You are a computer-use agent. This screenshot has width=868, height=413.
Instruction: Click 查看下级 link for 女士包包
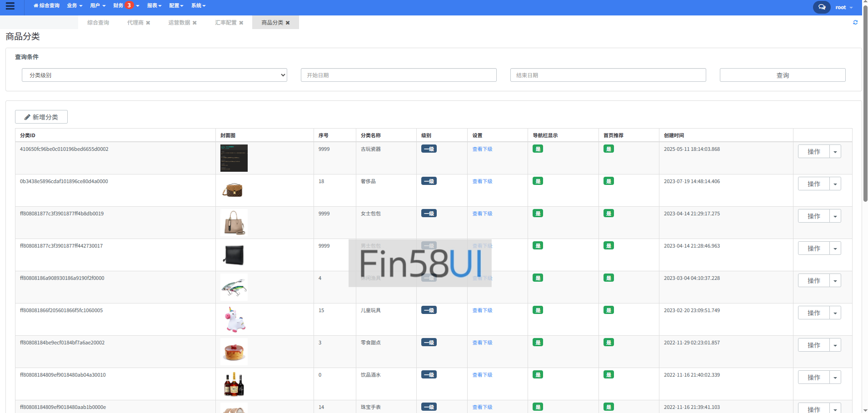482,214
